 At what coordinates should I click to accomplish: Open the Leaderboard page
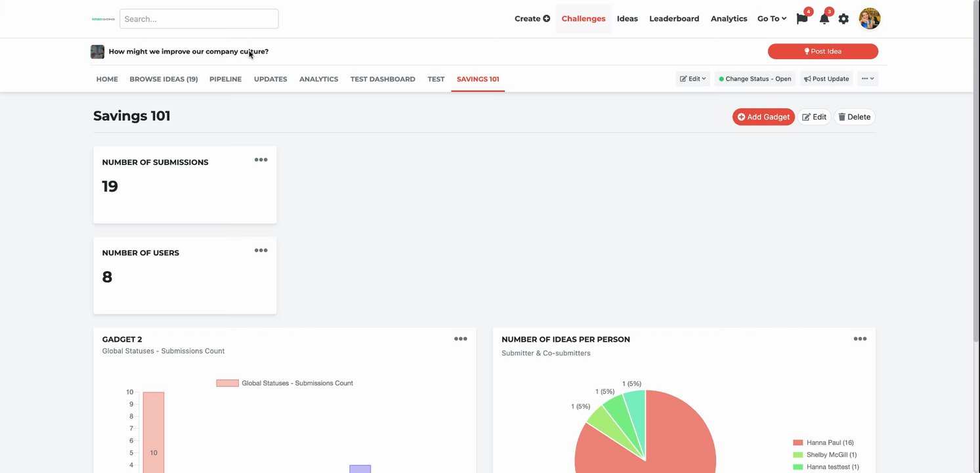[x=674, y=19]
